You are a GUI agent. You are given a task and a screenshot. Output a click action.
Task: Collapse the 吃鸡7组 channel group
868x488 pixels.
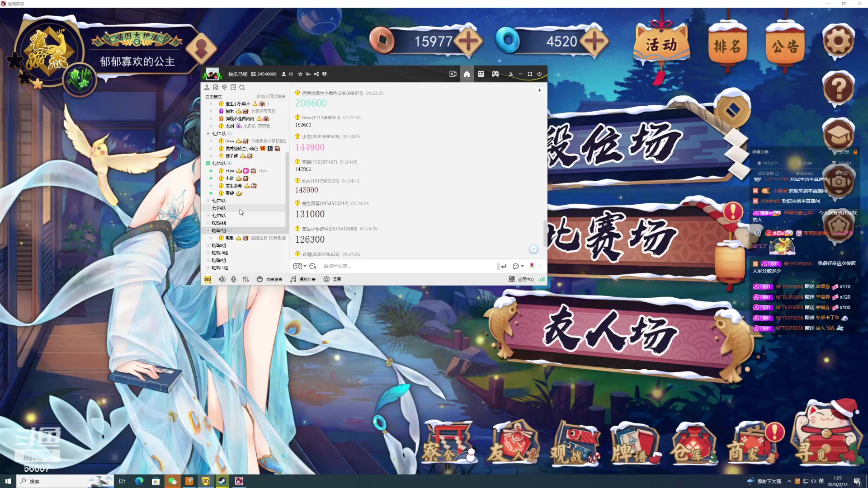pyautogui.click(x=208, y=231)
